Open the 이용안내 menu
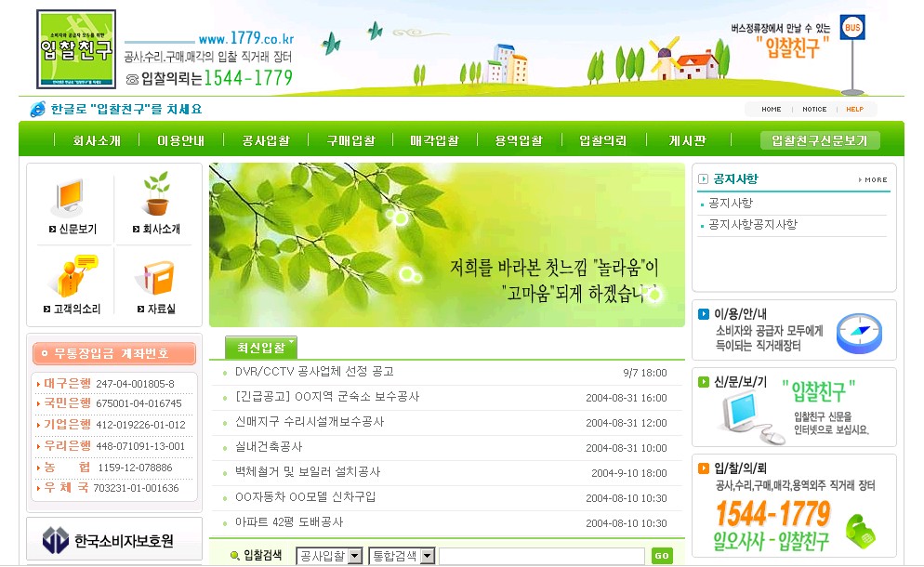 [x=181, y=140]
